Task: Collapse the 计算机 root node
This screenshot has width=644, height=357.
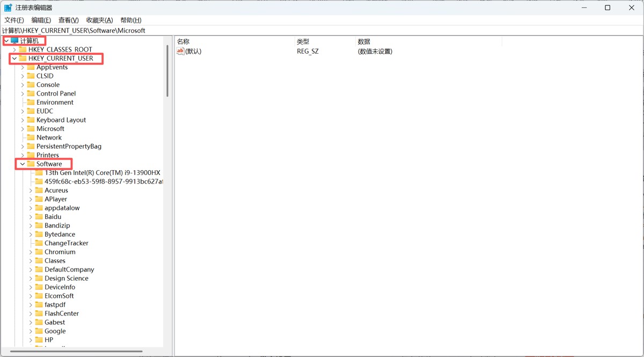Action: (6, 41)
